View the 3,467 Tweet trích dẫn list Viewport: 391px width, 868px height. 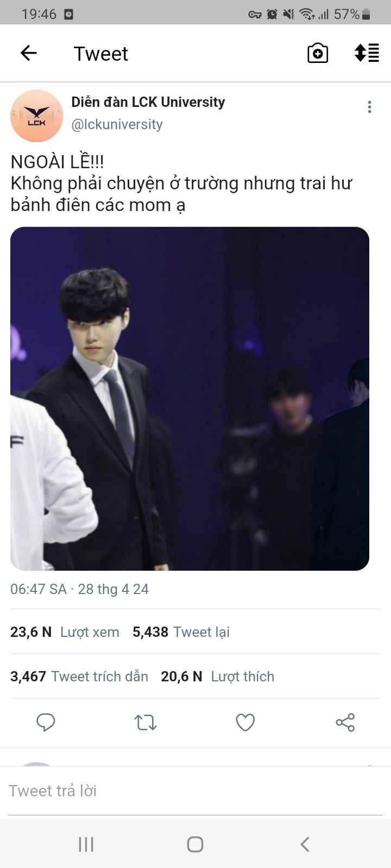[x=79, y=676]
